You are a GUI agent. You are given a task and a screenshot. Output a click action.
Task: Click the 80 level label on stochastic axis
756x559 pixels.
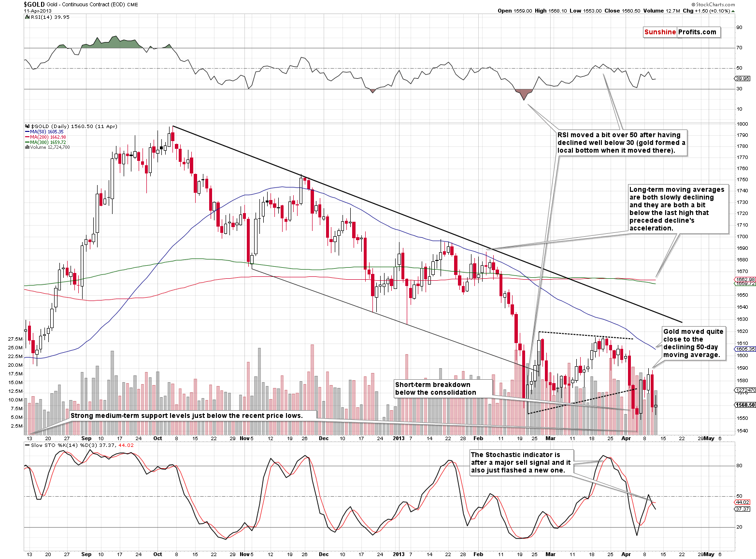pos(739,466)
